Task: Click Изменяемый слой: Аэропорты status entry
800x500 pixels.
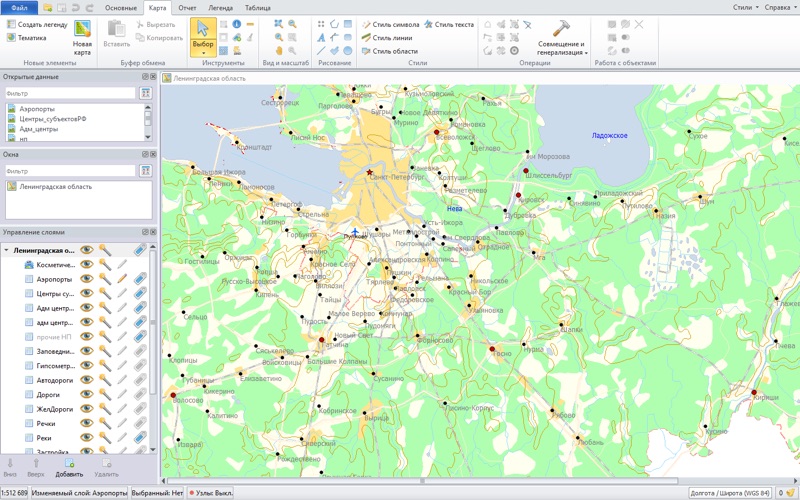Action: tap(79, 493)
